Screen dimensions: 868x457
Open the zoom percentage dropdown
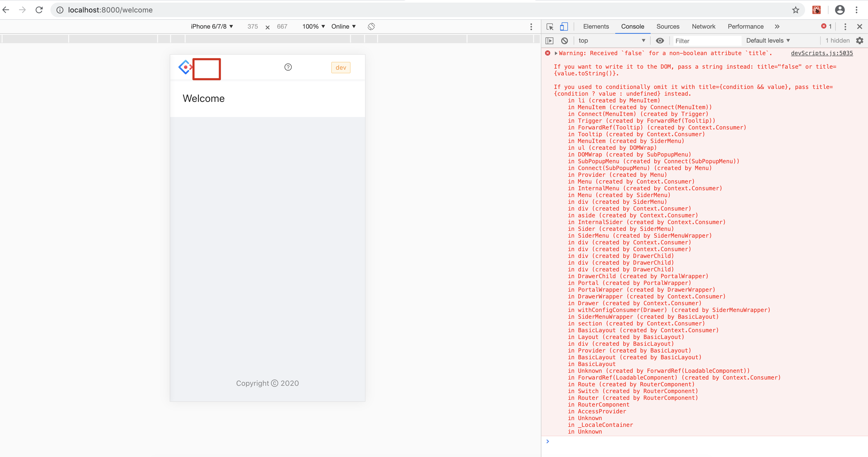(x=313, y=26)
